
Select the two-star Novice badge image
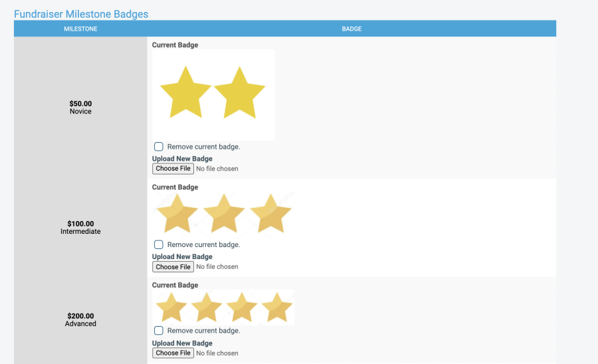click(x=213, y=95)
